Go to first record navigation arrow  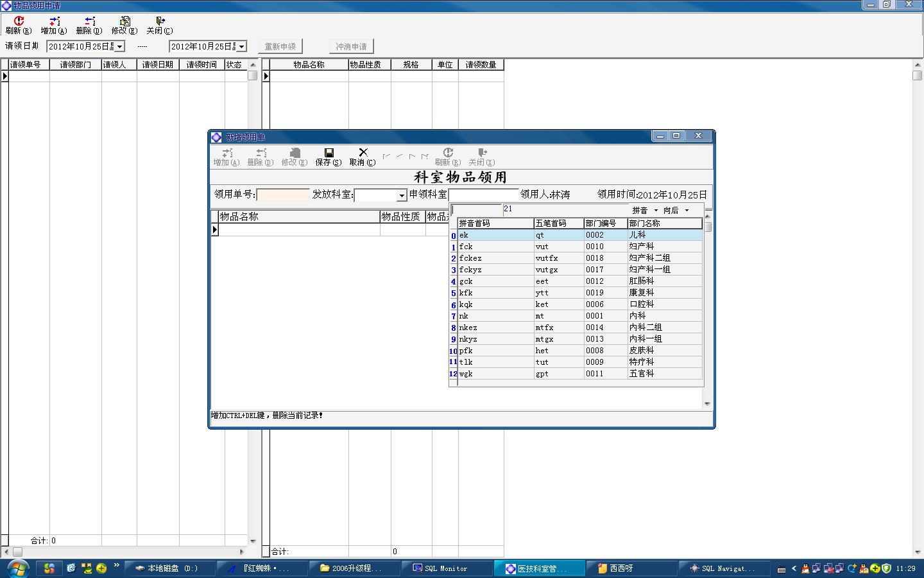(x=386, y=156)
